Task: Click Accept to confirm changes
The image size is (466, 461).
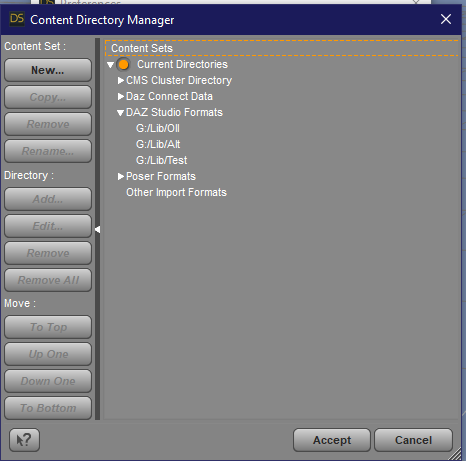Action: (332, 440)
